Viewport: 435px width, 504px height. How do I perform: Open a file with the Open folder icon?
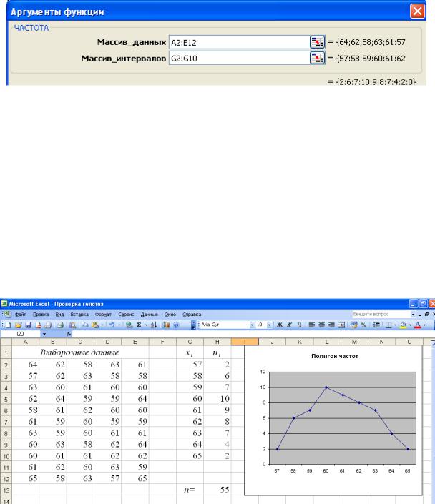19,325
